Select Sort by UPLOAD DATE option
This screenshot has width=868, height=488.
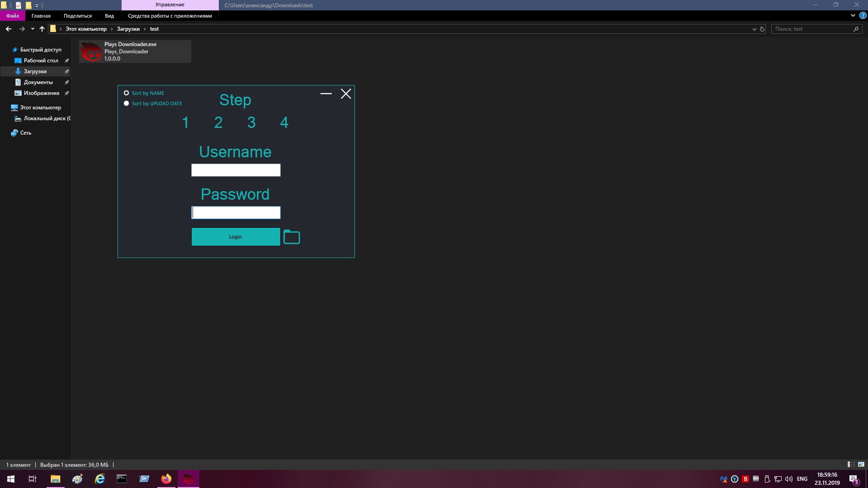pos(127,103)
